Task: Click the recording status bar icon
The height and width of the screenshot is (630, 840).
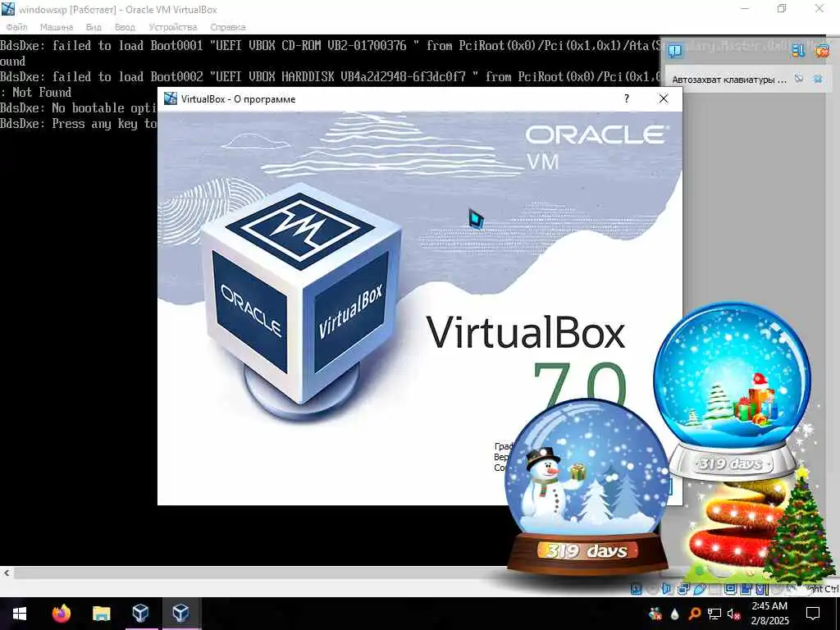Action: click(x=746, y=589)
